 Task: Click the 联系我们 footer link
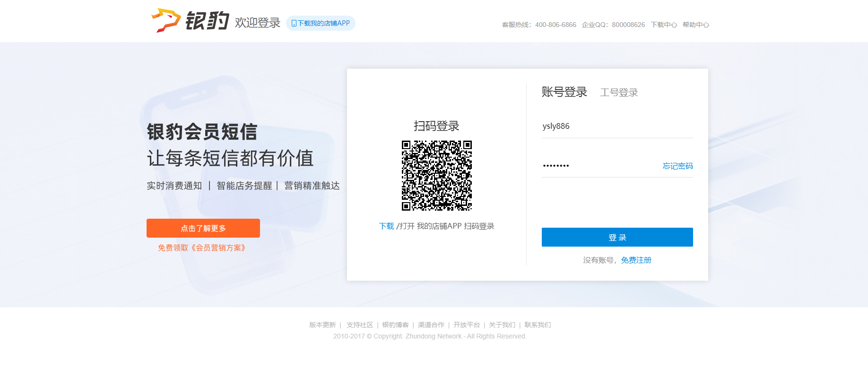(x=538, y=325)
